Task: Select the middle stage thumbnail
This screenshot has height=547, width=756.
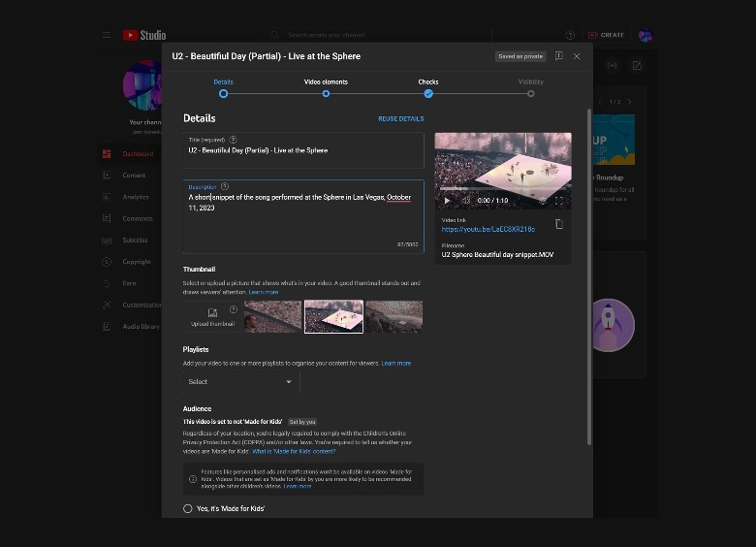Action: click(333, 316)
